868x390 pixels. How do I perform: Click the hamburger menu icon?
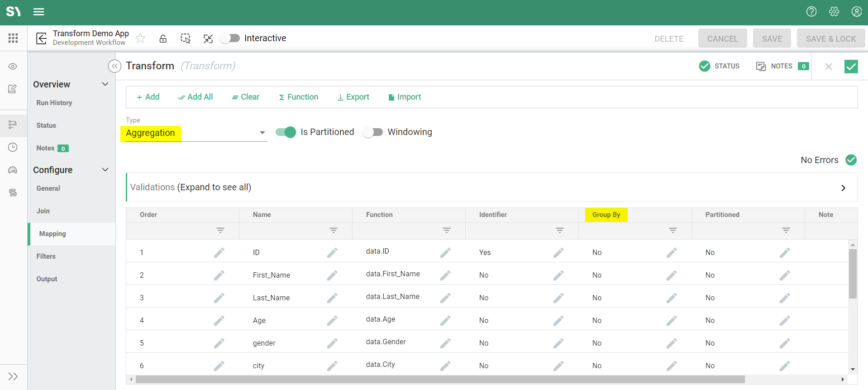click(39, 12)
